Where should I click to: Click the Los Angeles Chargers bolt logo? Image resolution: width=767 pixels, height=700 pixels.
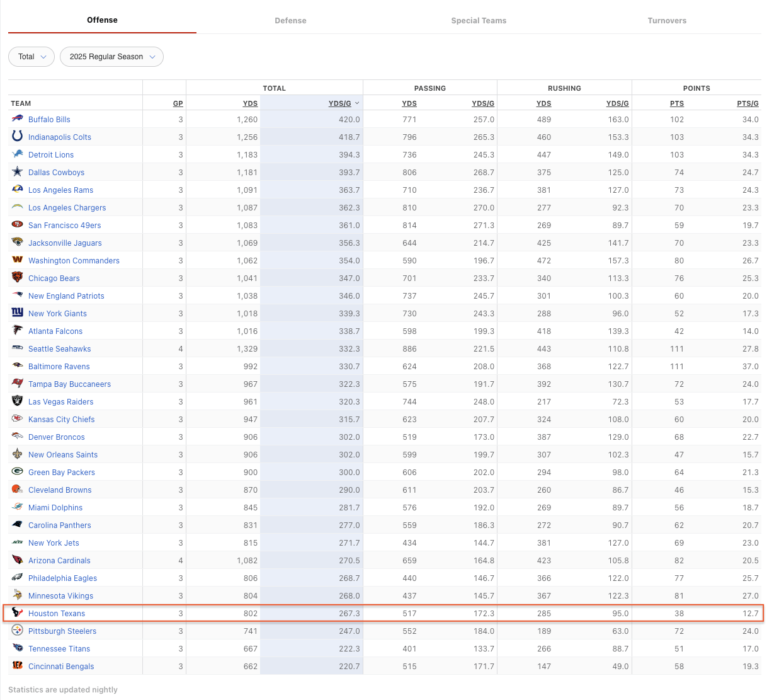pos(18,207)
